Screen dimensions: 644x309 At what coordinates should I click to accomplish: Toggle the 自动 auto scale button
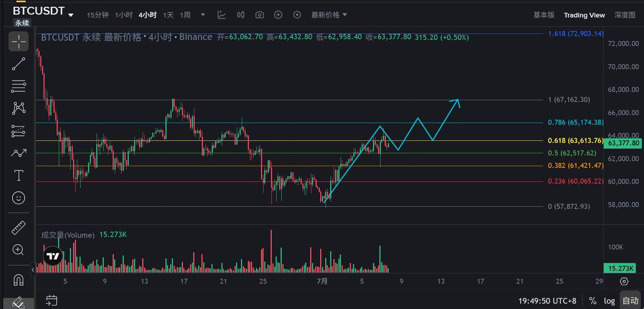pos(630,300)
